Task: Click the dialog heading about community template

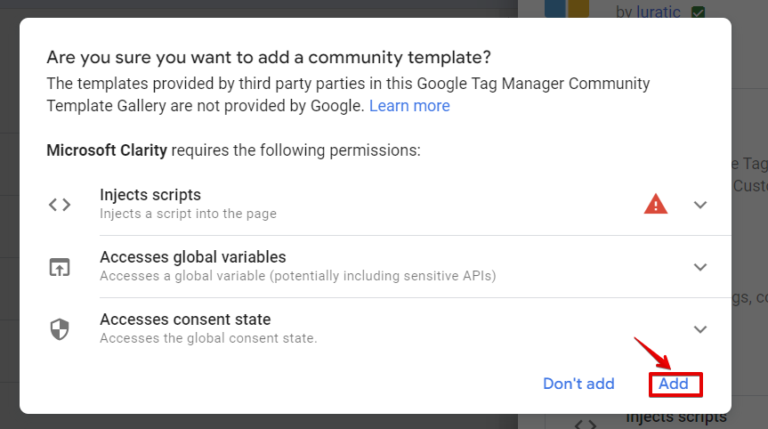Action: point(269,57)
